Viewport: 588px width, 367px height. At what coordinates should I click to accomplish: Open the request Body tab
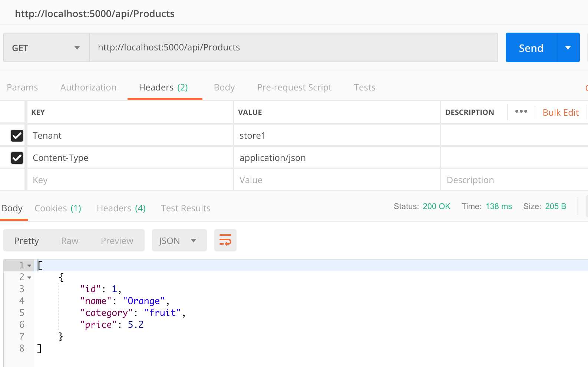pos(224,87)
